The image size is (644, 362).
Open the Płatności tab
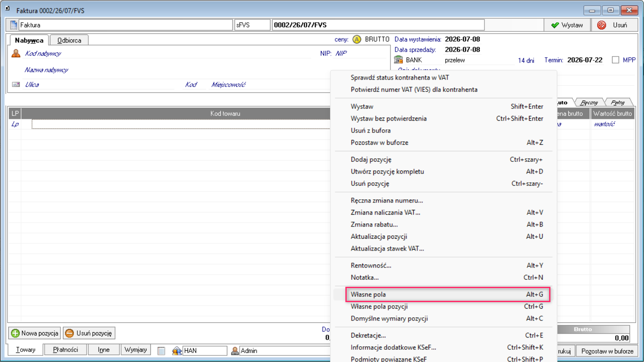click(66, 350)
